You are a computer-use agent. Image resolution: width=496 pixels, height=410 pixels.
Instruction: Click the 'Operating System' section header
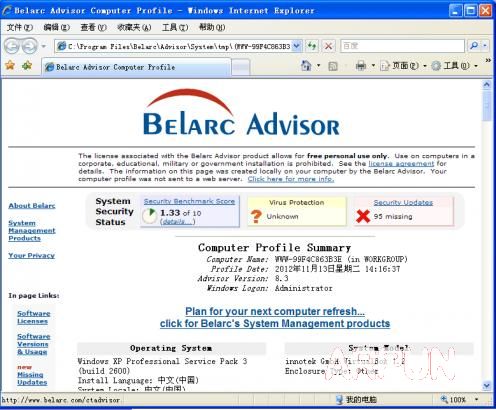coord(171,348)
